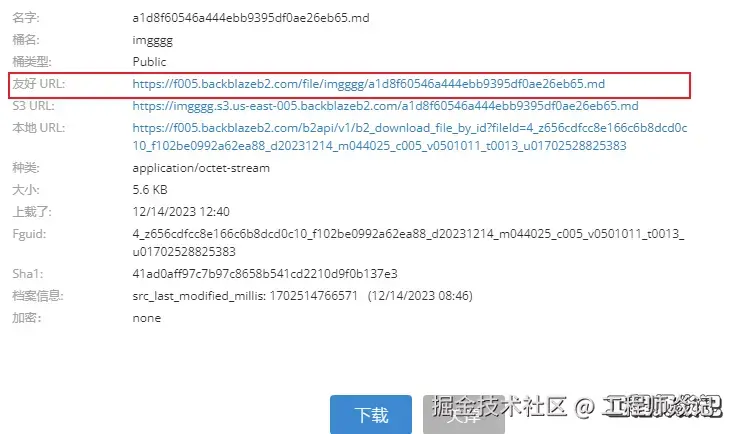Click the Sha1 hash value
Viewport: 729px width, 434px height.
[x=265, y=274]
